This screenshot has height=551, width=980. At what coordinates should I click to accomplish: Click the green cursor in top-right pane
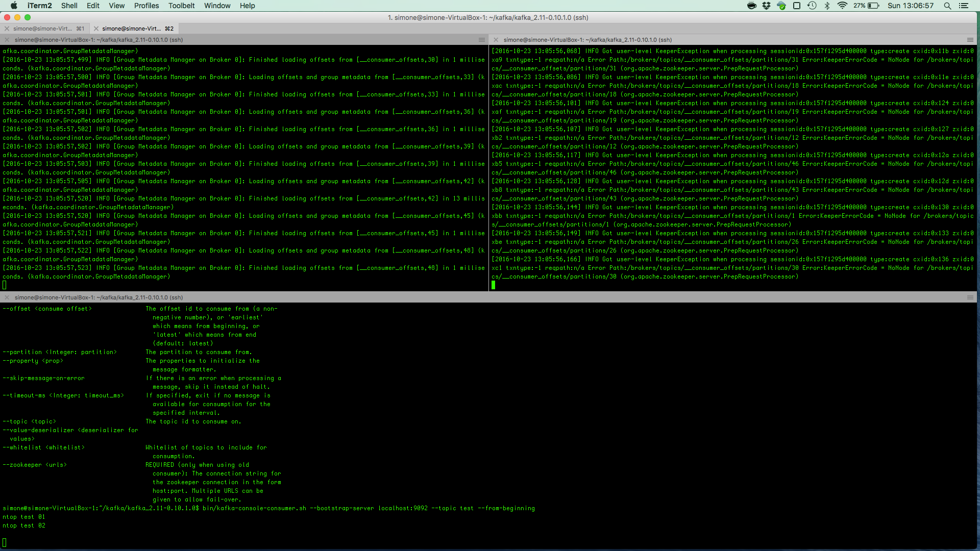point(494,285)
